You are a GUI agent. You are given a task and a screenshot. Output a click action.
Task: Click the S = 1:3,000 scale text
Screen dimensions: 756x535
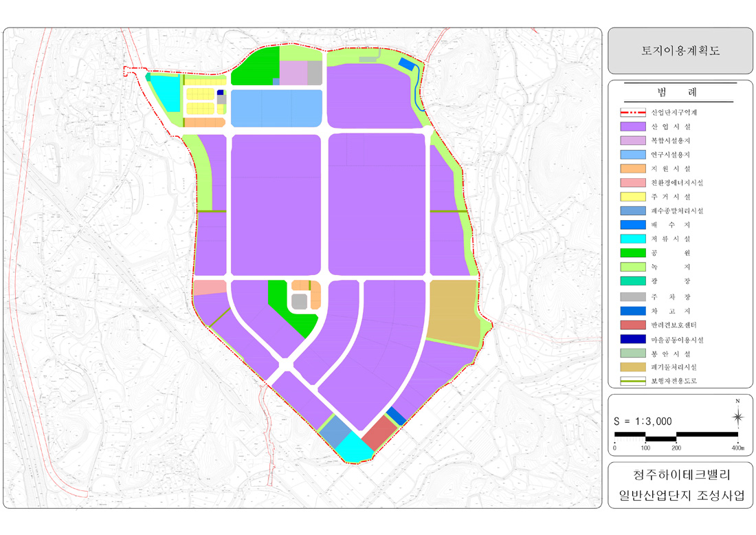click(x=643, y=422)
